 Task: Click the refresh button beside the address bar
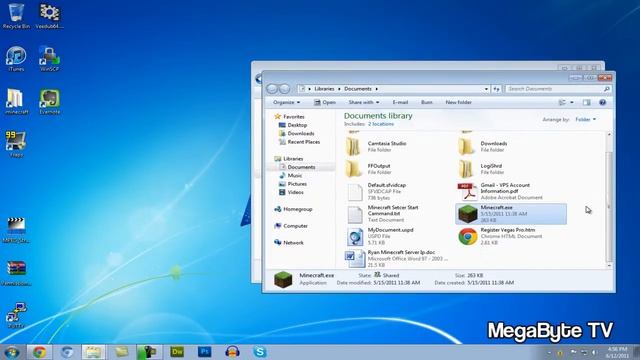(x=496, y=89)
